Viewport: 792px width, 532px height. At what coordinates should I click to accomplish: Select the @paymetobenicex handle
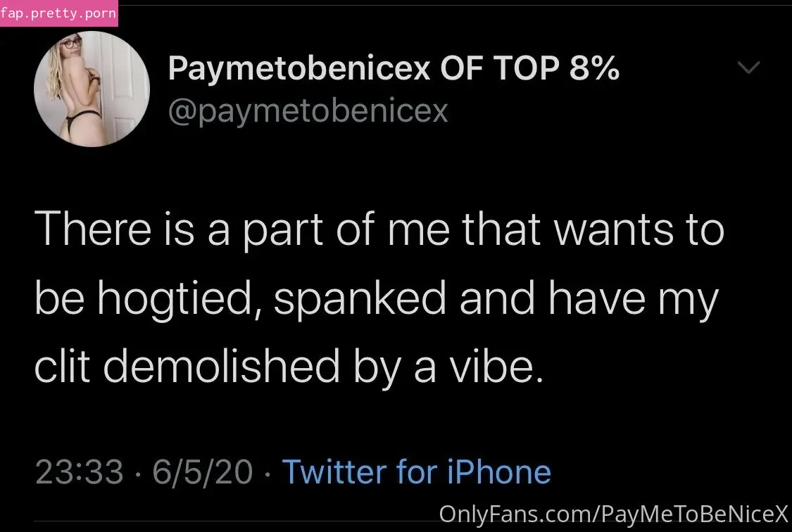click(308, 111)
